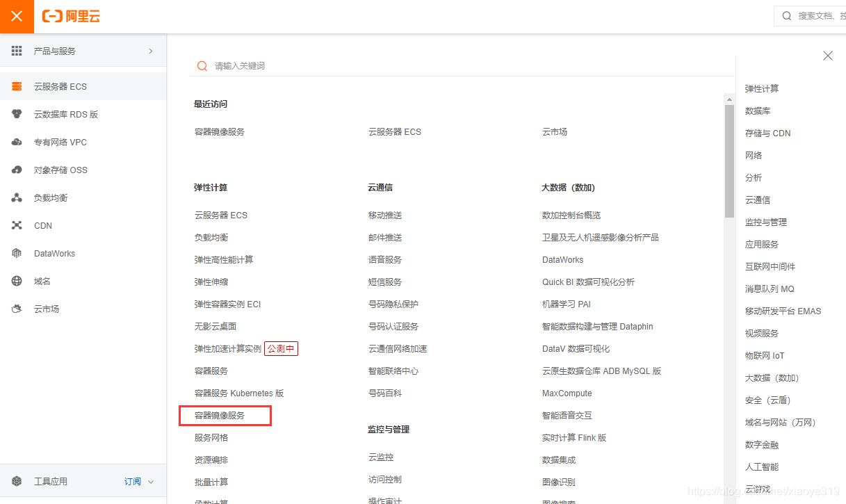Open MaxCompute link

coord(567,393)
